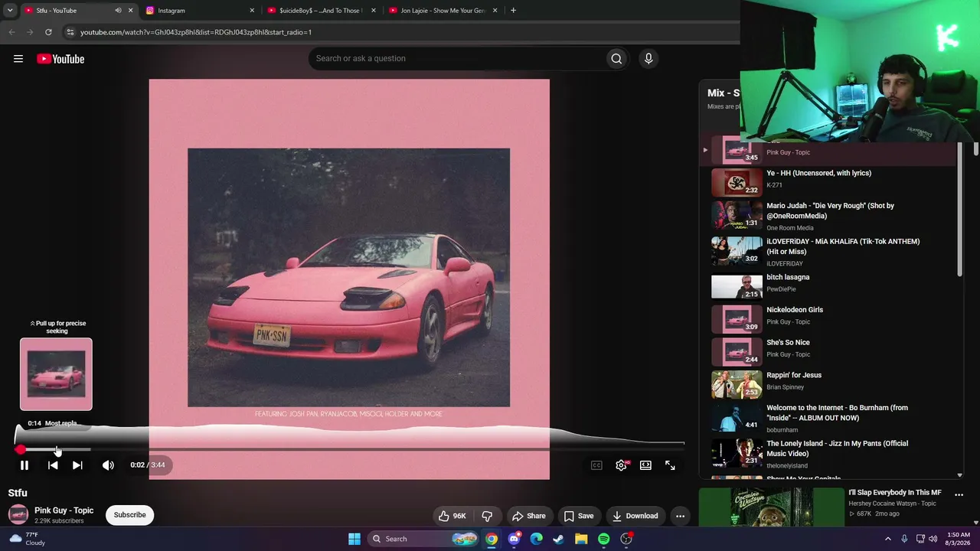980x551 pixels.
Task: Close the Instagram tab
Action: [x=252, y=11]
